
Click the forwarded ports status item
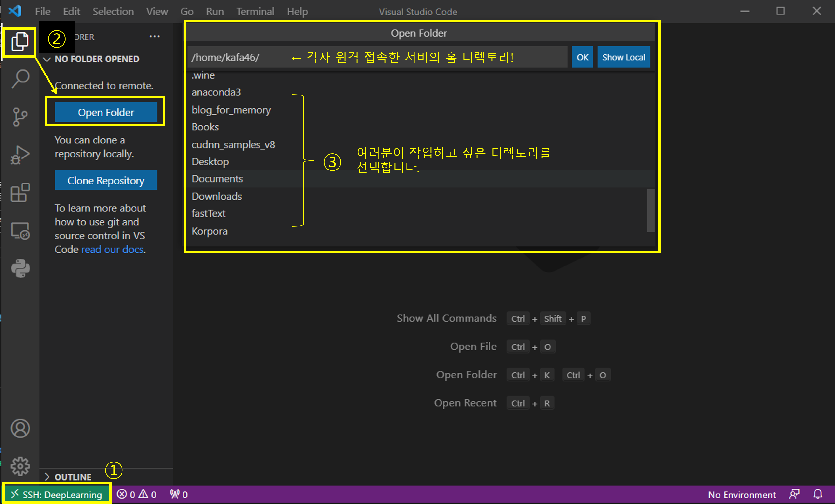pyautogui.click(x=179, y=495)
